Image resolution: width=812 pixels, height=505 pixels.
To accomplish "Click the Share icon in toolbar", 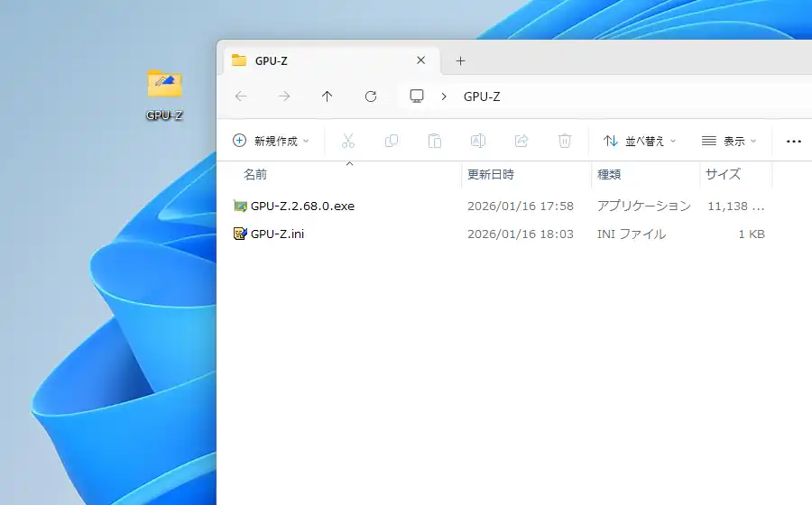I will click(x=521, y=141).
